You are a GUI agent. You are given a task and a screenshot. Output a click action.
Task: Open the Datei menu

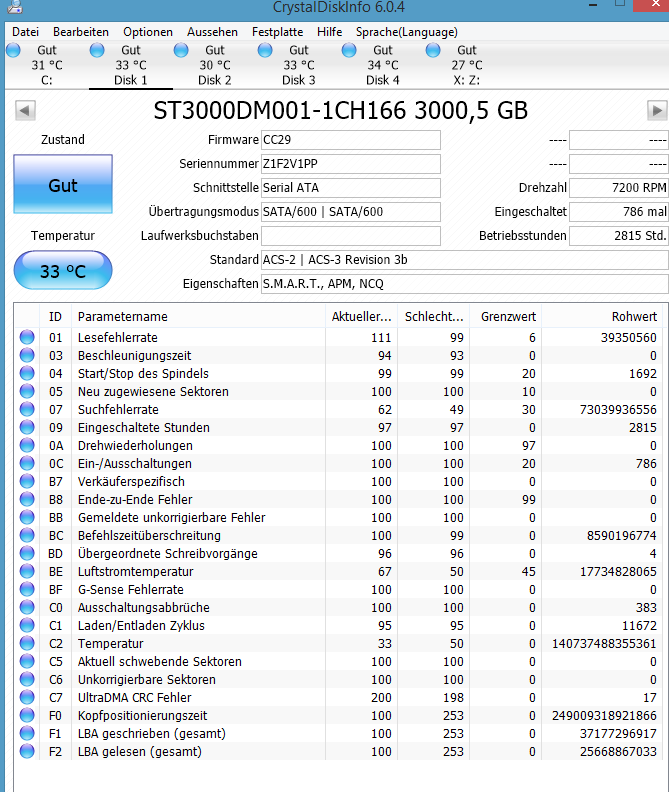[25, 32]
